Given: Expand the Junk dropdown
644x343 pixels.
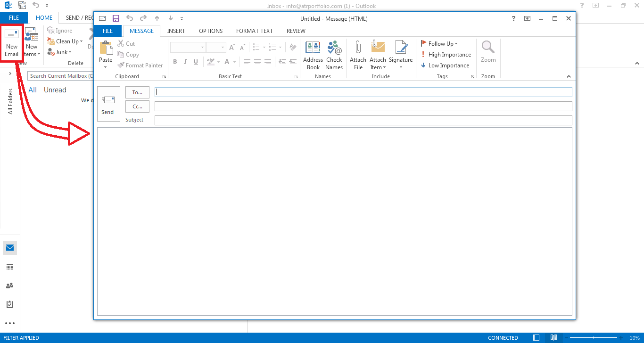Looking at the screenshot, I should point(59,52).
